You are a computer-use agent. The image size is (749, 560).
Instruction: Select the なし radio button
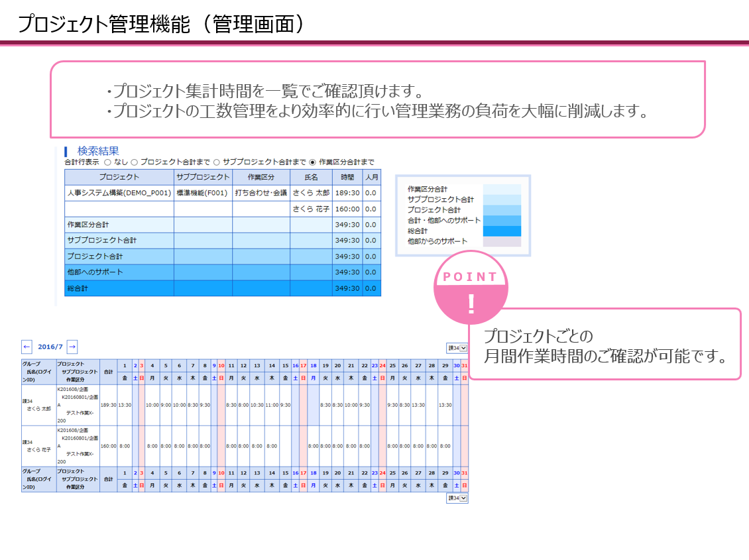click(x=107, y=162)
